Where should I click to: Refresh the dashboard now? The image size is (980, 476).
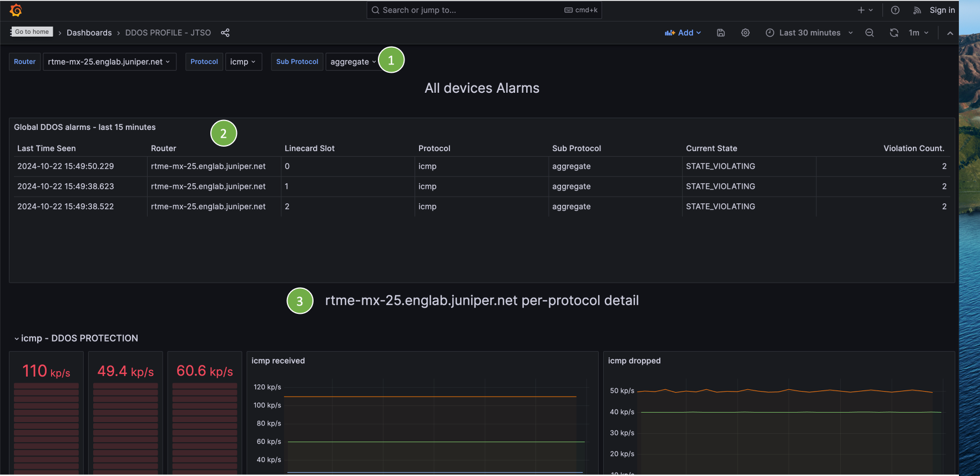click(893, 33)
